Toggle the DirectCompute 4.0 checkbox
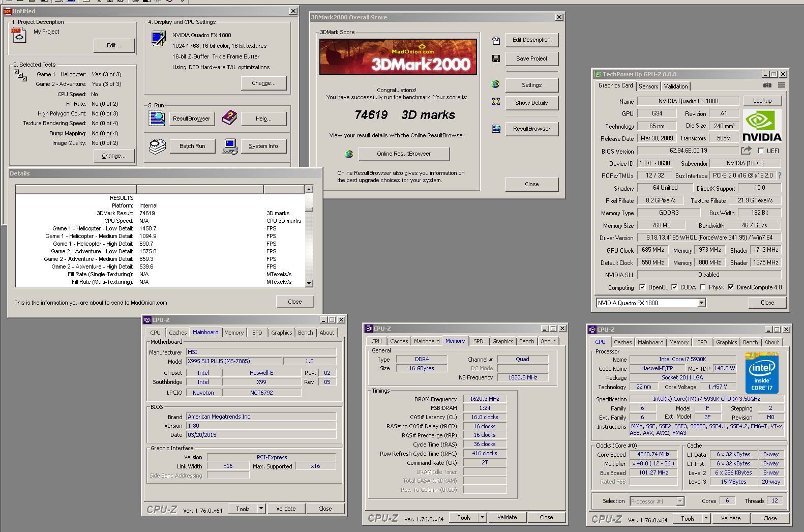The width and height of the screenshot is (804, 532). click(731, 287)
